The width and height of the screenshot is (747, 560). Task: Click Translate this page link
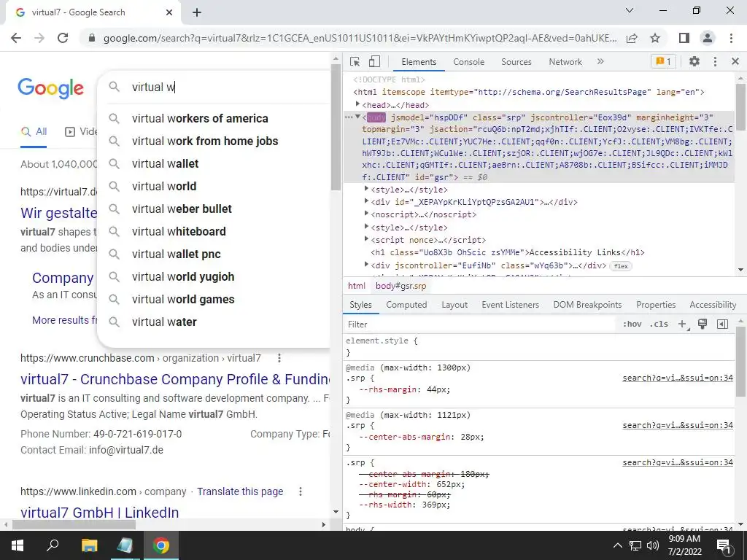pyautogui.click(x=240, y=491)
